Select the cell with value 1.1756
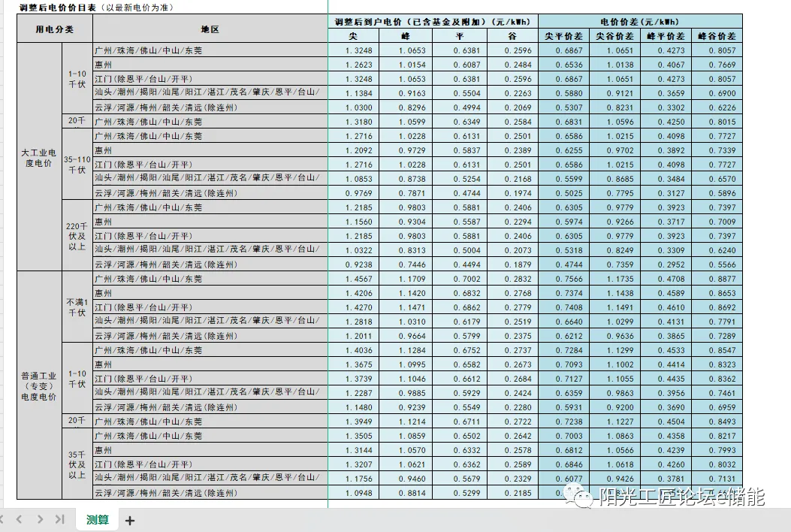The width and height of the screenshot is (791, 532). [353, 479]
